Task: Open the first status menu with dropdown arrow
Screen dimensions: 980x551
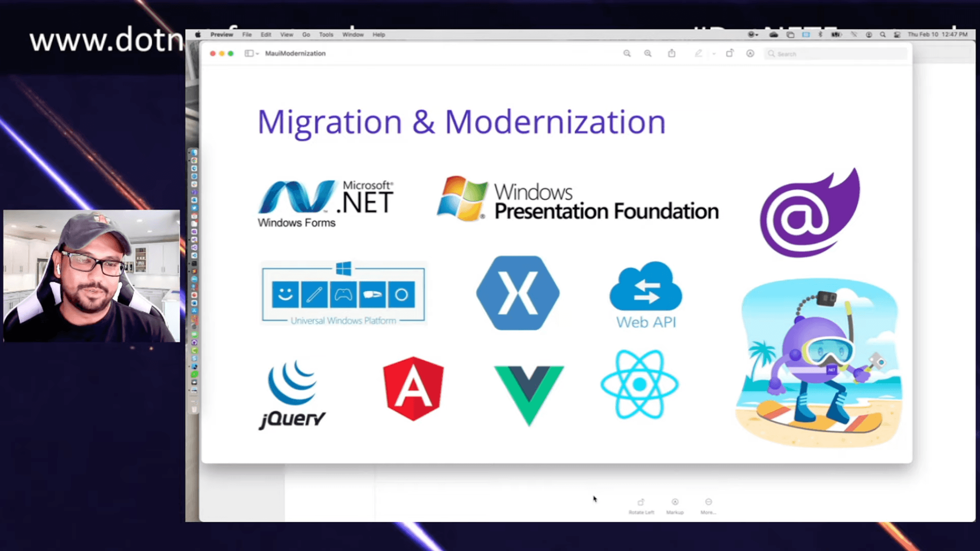Action: click(x=753, y=34)
